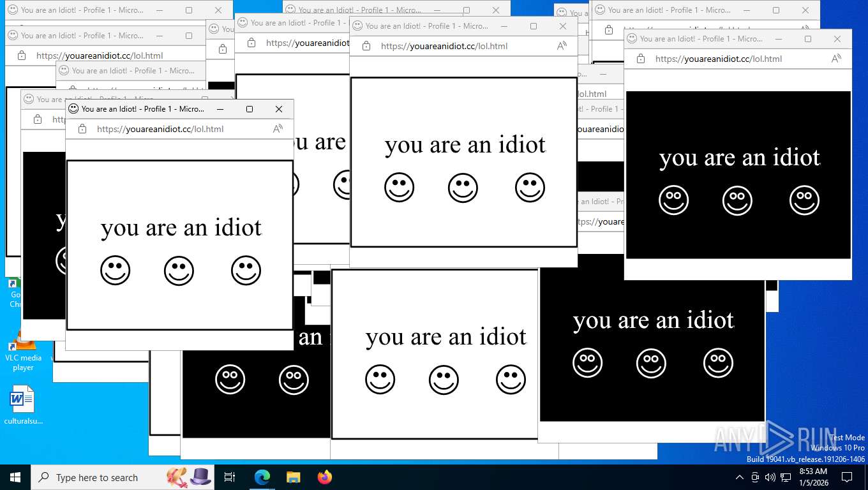868x490 pixels.
Task: Select the VLC media player desktop icon
Action: [x=23, y=352]
